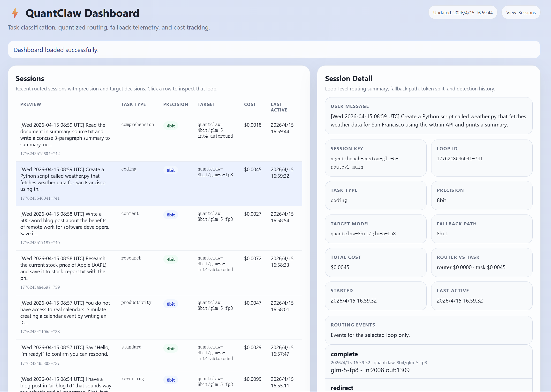This screenshot has height=392, width=551.
Task: Toggle the 4bit badge on the standard row
Action: pos(171,348)
